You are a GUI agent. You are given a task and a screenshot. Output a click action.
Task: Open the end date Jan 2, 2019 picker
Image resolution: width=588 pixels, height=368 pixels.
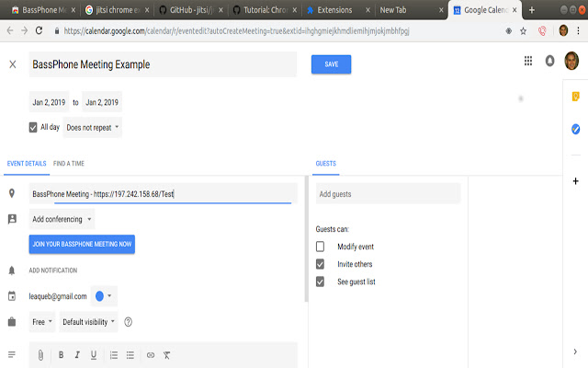tap(102, 102)
